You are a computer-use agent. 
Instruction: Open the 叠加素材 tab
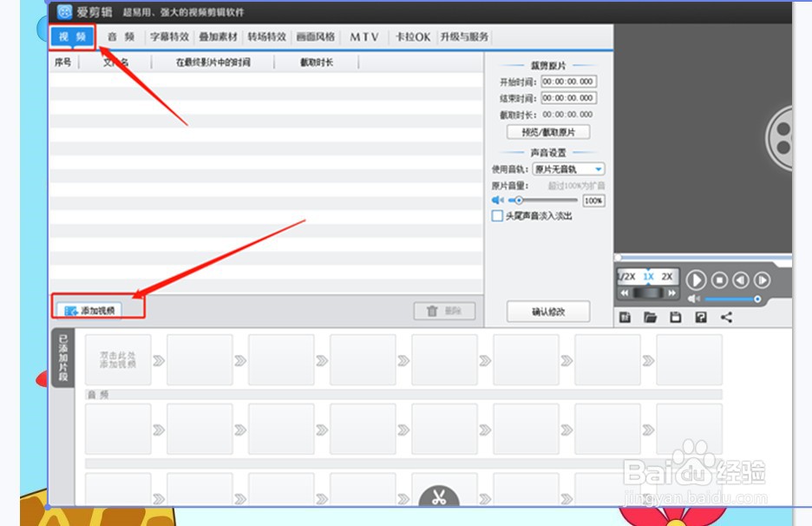point(218,36)
